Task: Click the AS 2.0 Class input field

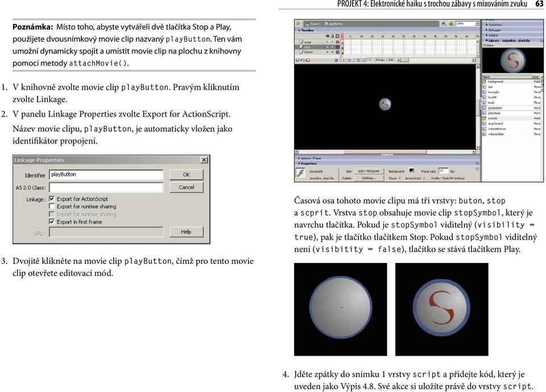Action: click(106, 187)
